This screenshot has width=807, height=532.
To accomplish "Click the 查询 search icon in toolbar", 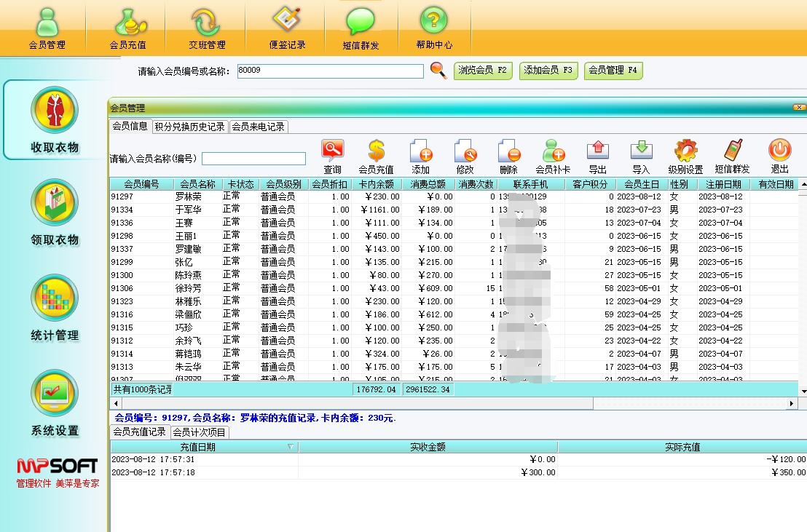I will [332, 151].
